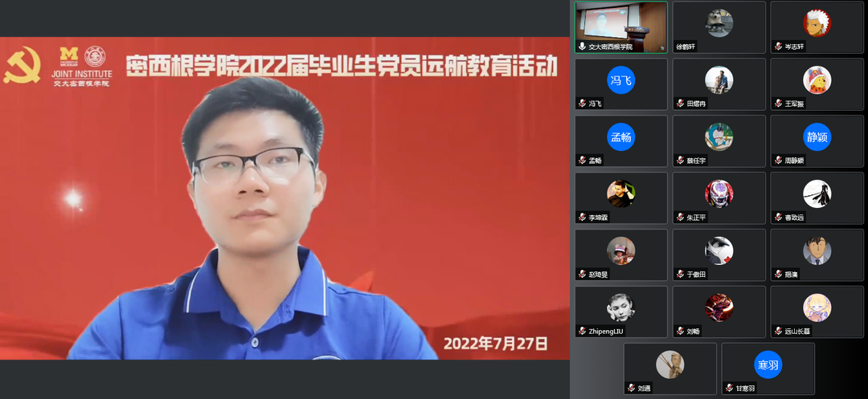Click the muted mic icon for 王军振
This screenshot has height=399, width=868.
pos(778,104)
